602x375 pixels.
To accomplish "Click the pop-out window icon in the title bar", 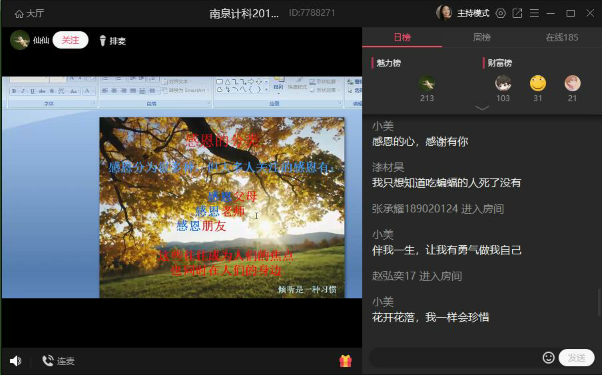I will pos(517,13).
